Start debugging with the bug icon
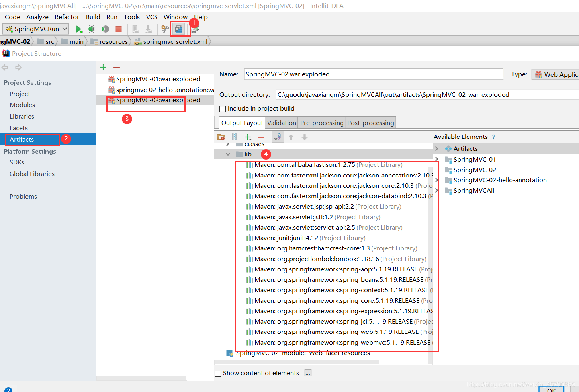 92,29
